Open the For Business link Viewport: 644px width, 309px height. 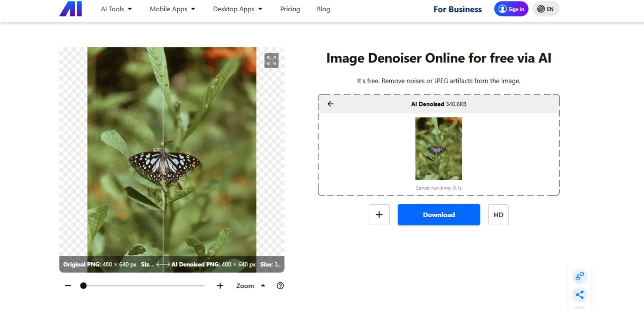458,9
